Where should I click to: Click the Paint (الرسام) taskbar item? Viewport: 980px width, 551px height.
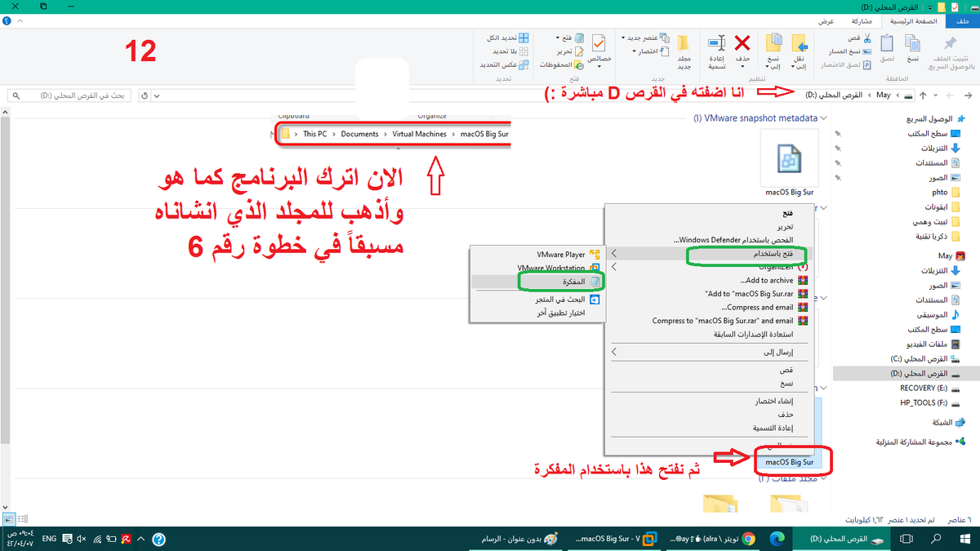[x=515, y=539]
